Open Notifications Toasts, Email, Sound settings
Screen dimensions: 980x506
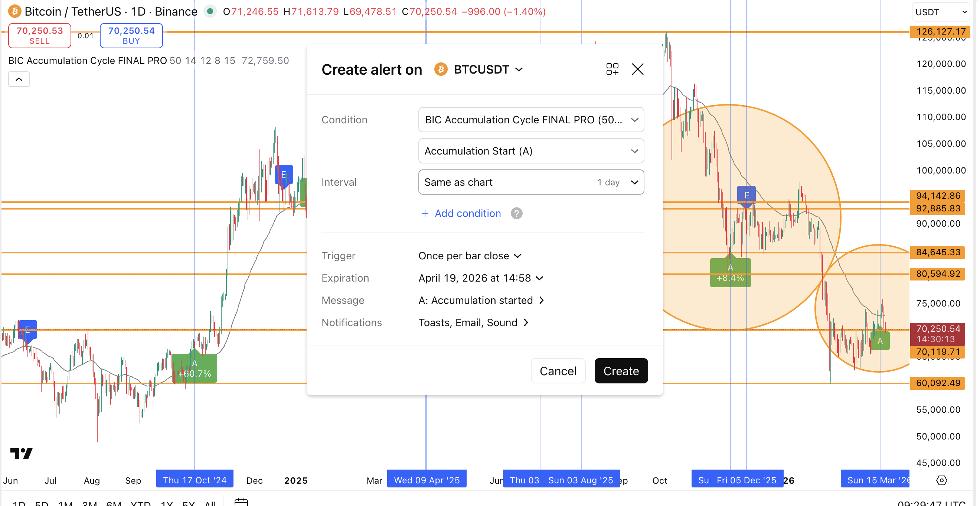pos(473,323)
